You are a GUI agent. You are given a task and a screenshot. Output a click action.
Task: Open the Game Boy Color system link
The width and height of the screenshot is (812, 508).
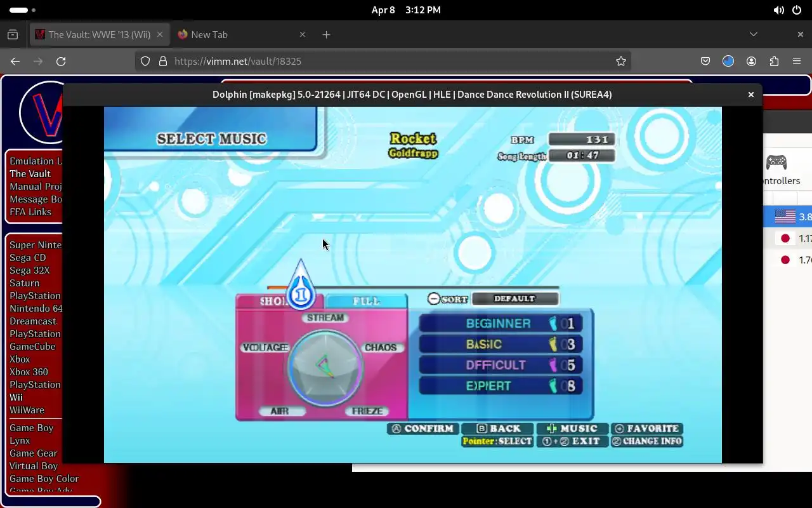click(44, 478)
